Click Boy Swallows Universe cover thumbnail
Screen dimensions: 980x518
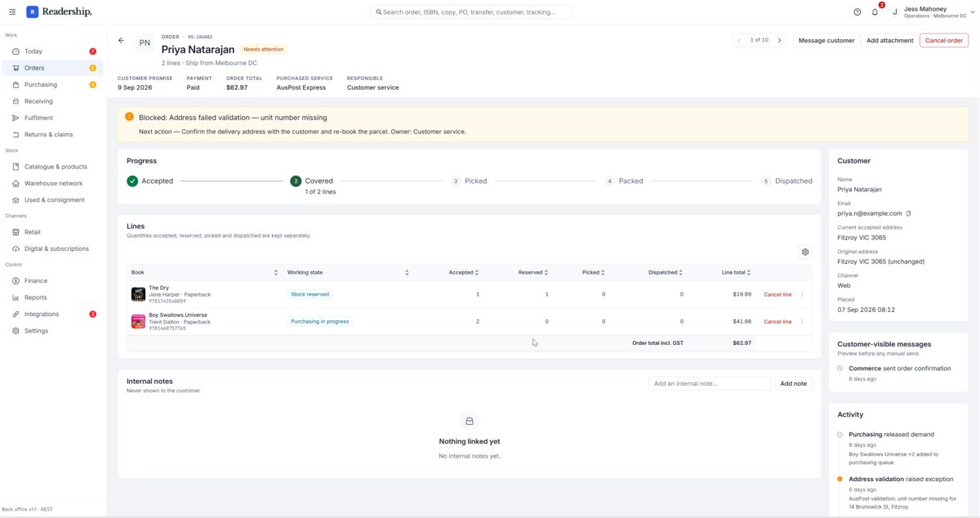(138, 322)
